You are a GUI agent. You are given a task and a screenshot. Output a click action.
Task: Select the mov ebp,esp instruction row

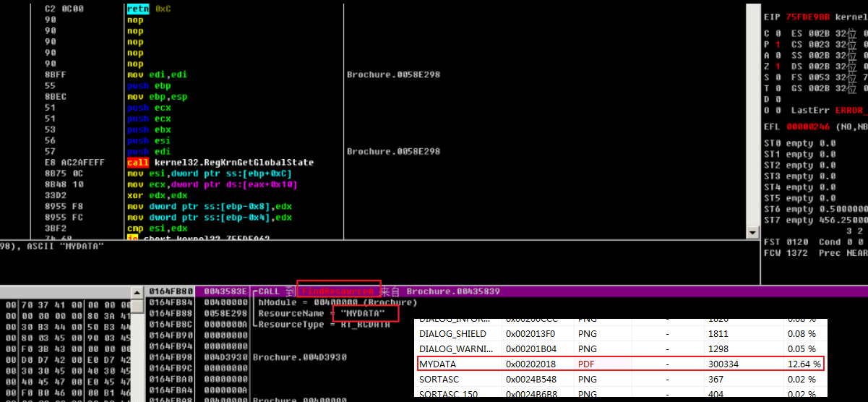pyautogui.click(x=158, y=96)
